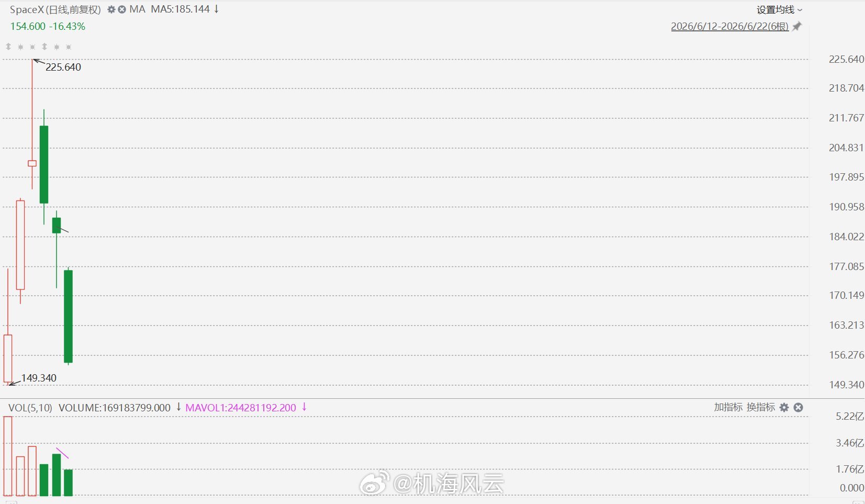The height and width of the screenshot is (504, 865).
Task: Click the 3.46亿 volume axis label
Action: coord(850,443)
